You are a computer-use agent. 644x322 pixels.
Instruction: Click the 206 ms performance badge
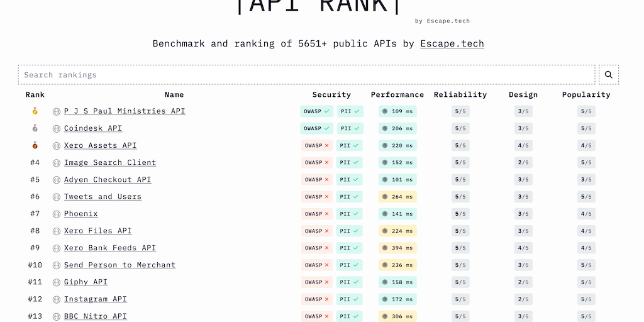click(397, 128)
